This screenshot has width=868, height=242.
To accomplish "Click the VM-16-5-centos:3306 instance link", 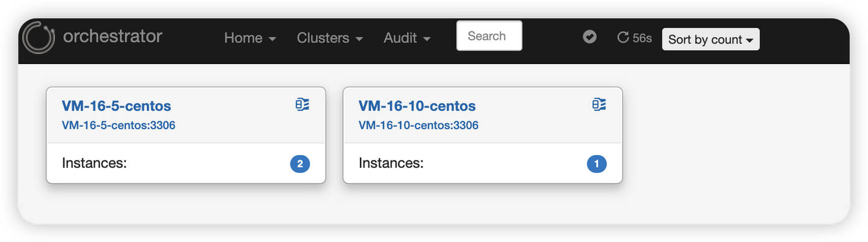I will [x=118, y=126].
